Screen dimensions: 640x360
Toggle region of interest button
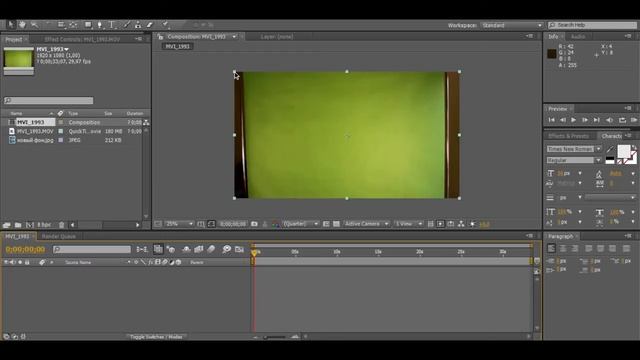point(326,224)
